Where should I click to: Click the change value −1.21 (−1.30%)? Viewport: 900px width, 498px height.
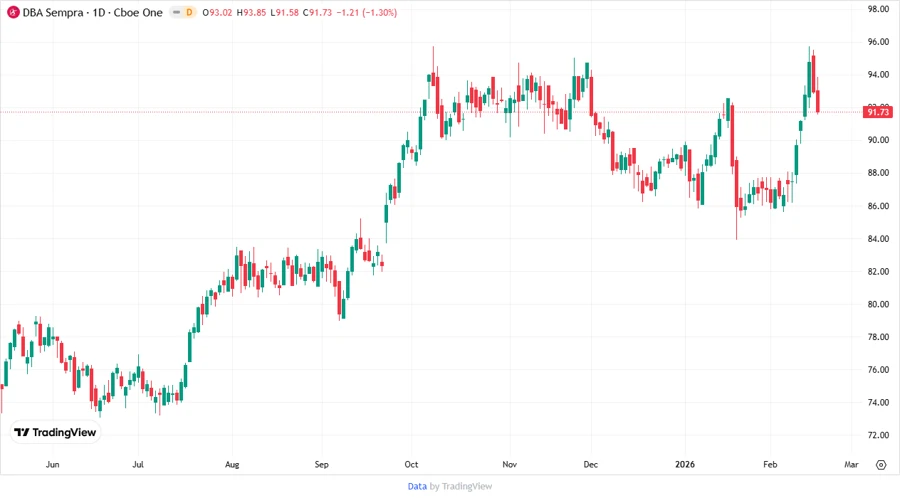tap(367, 12)
